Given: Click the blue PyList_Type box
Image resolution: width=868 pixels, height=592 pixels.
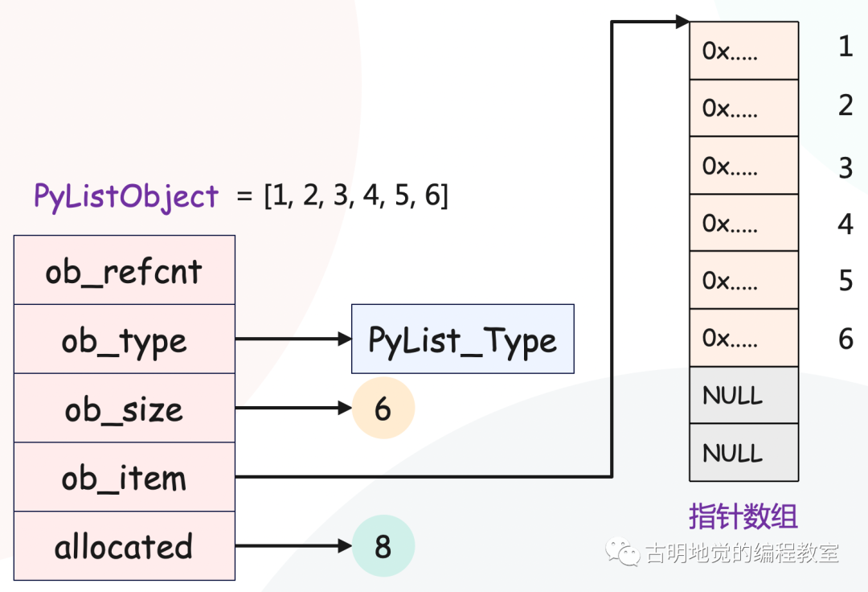Looking at the screenshot, I should point(463,339).
